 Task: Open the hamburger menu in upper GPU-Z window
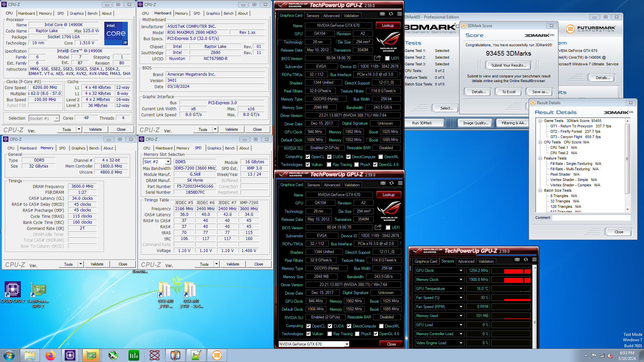click(399, 14)
